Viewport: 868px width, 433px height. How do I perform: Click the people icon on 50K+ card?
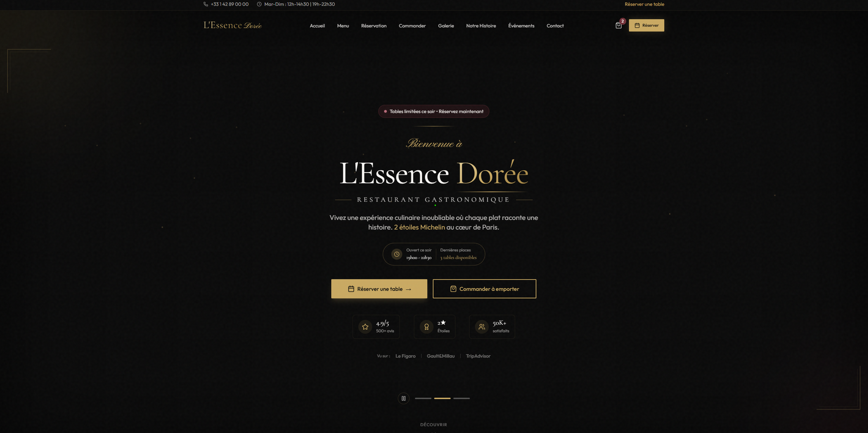coord(482,327)
